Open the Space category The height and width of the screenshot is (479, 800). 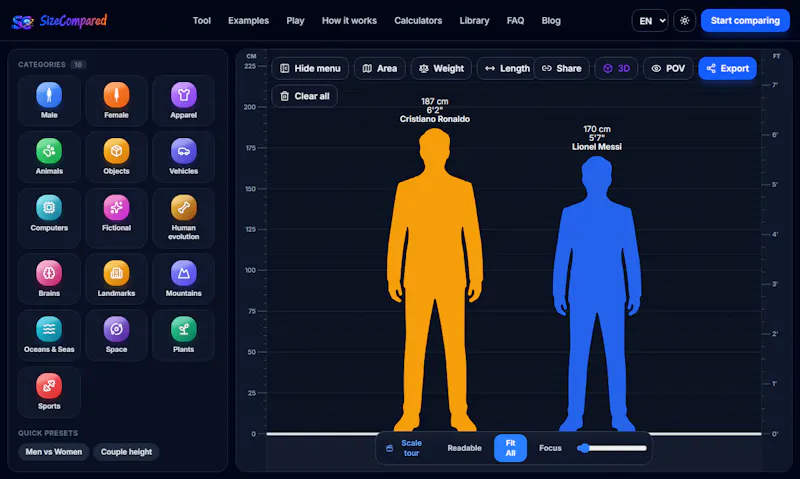pos(116,335)
